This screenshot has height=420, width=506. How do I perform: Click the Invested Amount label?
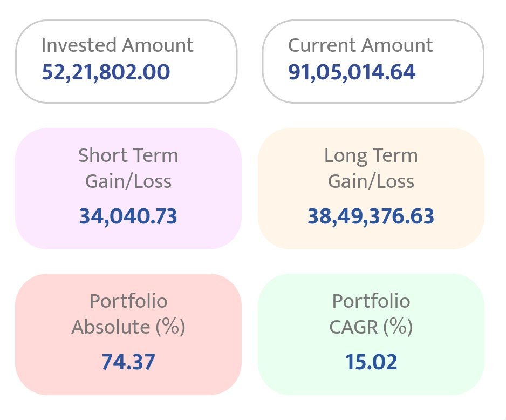(117, 45)
